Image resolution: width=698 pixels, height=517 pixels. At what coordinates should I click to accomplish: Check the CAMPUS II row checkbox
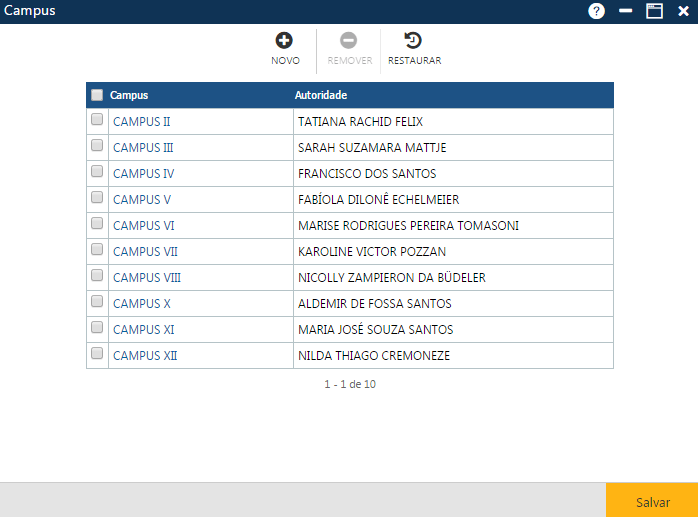[x=97, y=120]
